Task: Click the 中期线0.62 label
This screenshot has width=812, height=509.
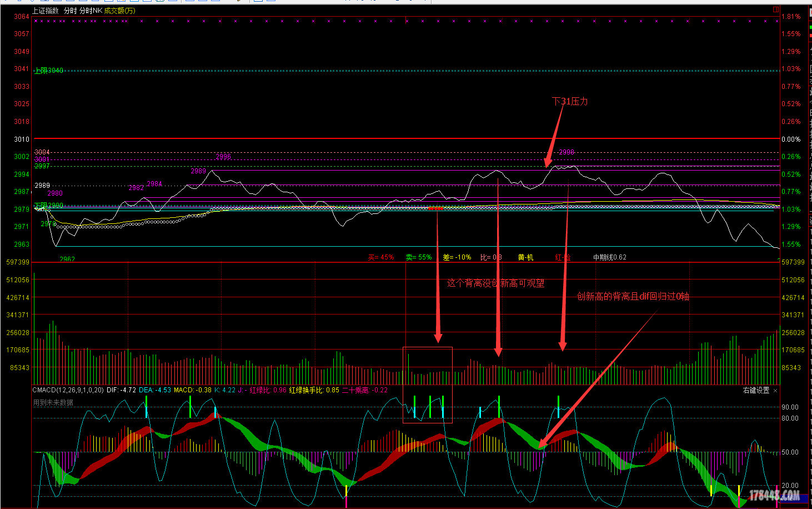Action: tap(610, 257)
